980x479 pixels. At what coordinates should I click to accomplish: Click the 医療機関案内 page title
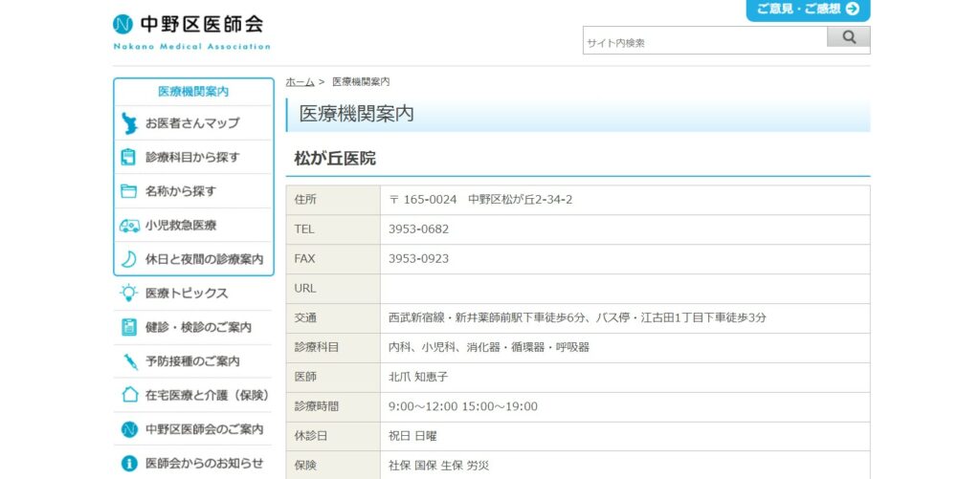357,115
